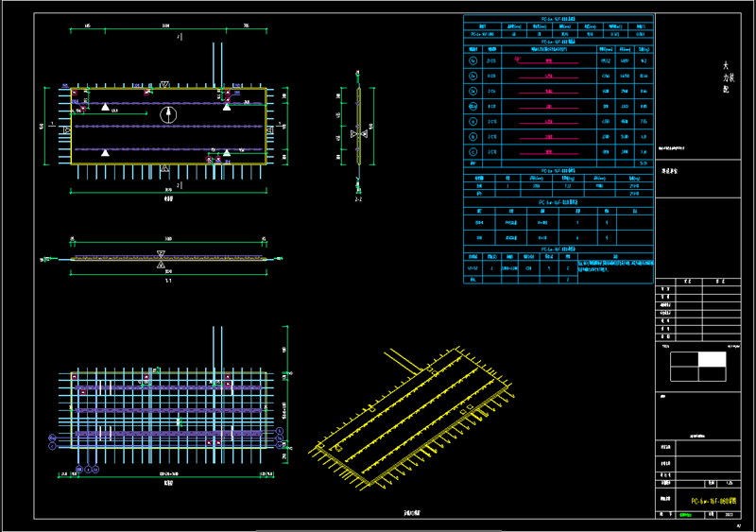This screenshot has width=756, height=532.
Task: Select the "2-2" section label below the vertical section
Action: (x=358, y=199)
